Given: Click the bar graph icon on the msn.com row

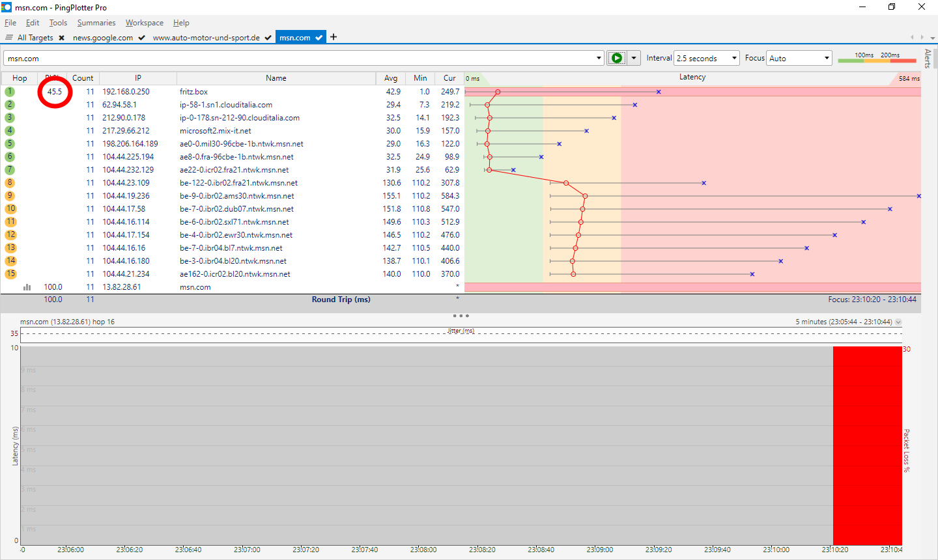Looking at the screenshot, I should coord(27,287).
